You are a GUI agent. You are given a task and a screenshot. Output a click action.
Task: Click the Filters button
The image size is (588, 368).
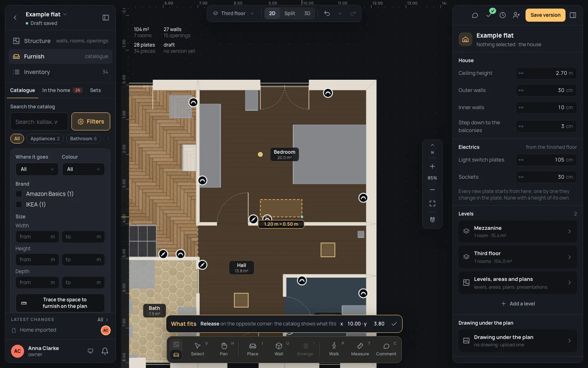click(91, 121)
